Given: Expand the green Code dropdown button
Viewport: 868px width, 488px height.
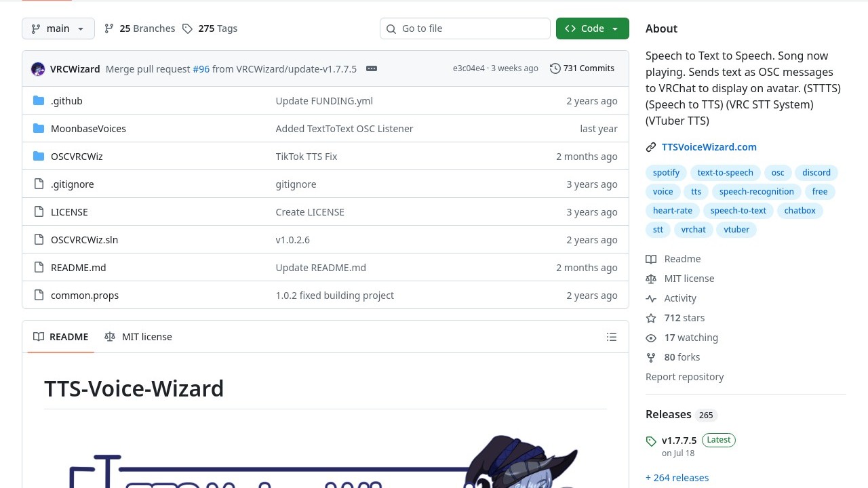Looking at the screenshot, I should coord(592,28).
